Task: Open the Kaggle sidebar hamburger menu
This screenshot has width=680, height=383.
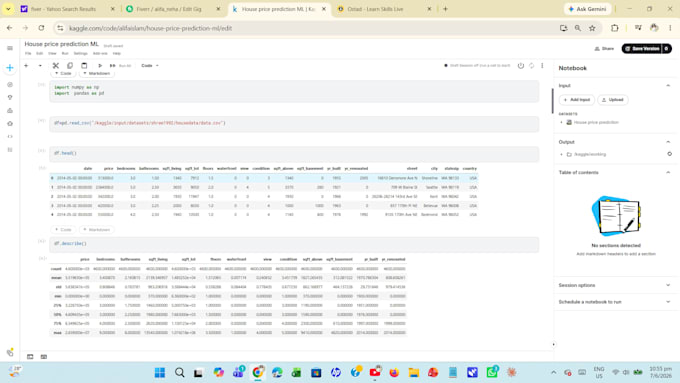Action: point(10,48)
